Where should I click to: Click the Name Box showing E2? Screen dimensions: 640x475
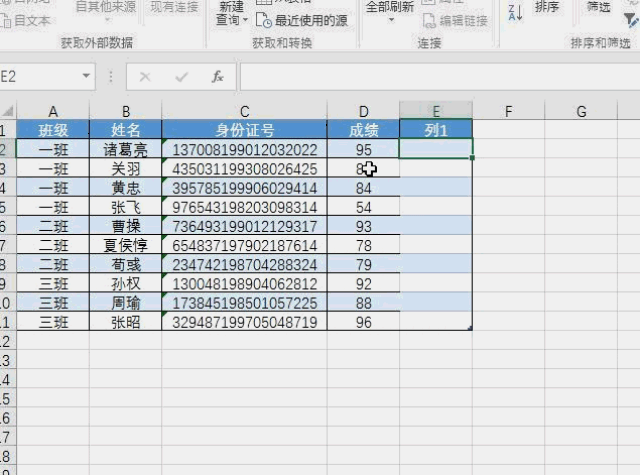tap(40, 76)
